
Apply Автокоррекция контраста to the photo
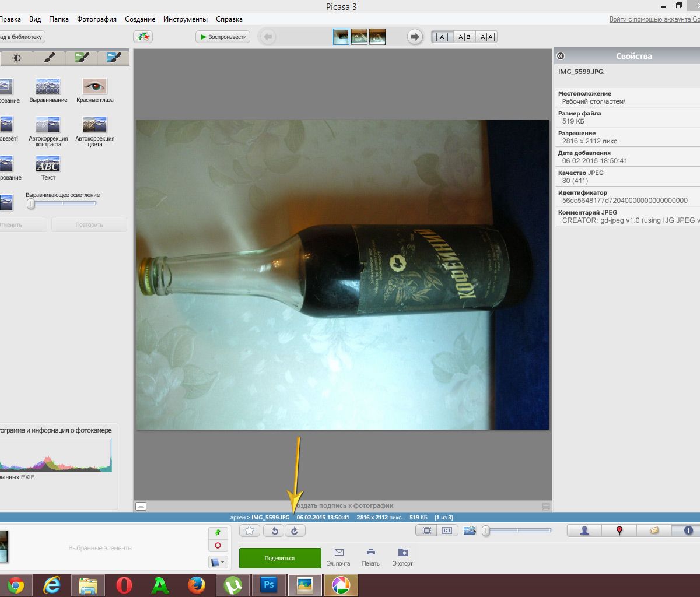48,125
